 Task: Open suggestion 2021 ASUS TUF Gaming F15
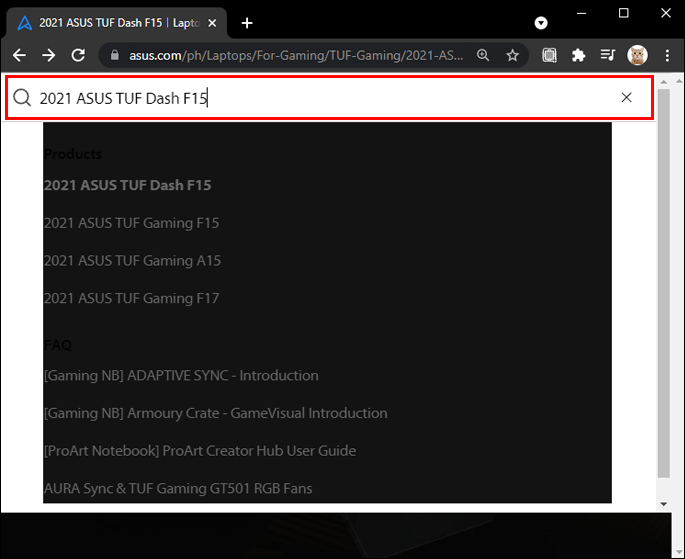coord(131,223)
